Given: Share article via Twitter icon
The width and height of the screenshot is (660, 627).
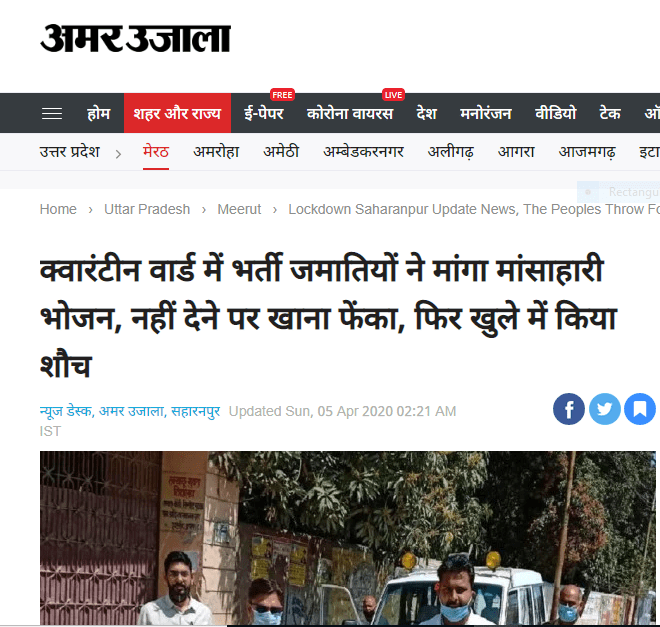Looking at the screenshot, I should click(604, 409).
